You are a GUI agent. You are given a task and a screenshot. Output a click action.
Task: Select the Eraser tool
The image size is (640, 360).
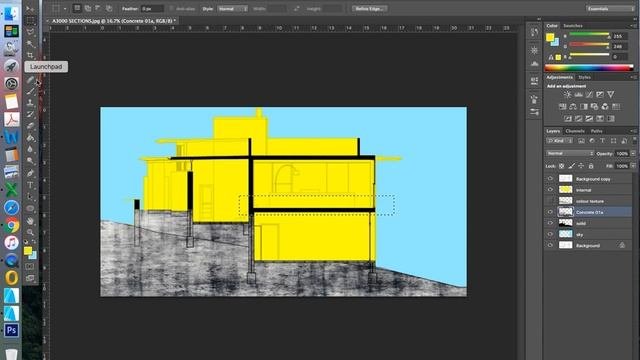[x=30, y=126]
